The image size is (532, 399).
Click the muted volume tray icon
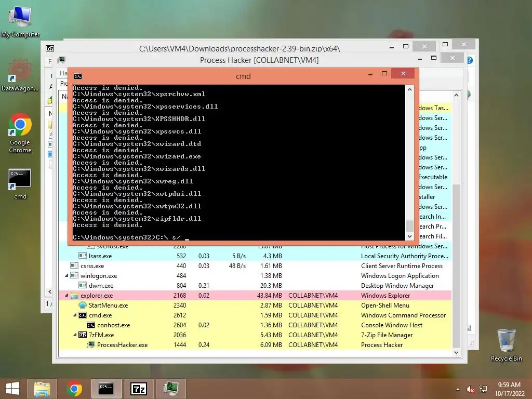click(x=470, y=389)
